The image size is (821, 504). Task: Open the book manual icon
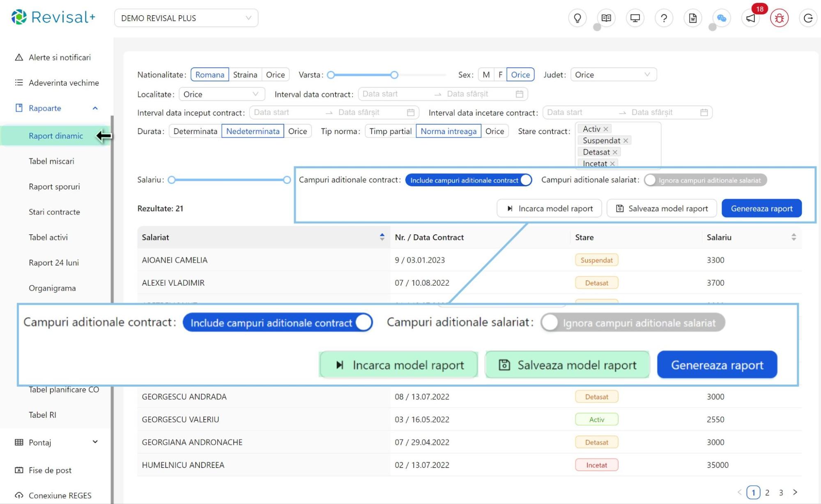(x=606, y=18)
